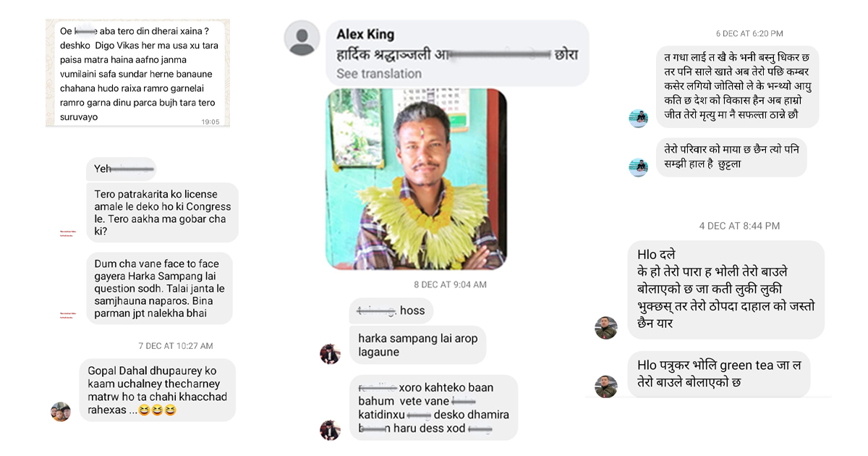Click Alex King's gray profile avatar
The width and height of the screenshot is (868, 456).
(302, 38)
